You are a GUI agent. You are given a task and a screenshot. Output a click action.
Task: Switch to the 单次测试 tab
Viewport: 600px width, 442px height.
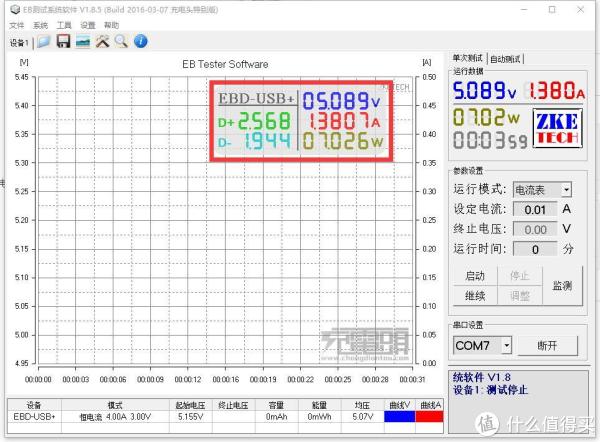coord(468,58)
